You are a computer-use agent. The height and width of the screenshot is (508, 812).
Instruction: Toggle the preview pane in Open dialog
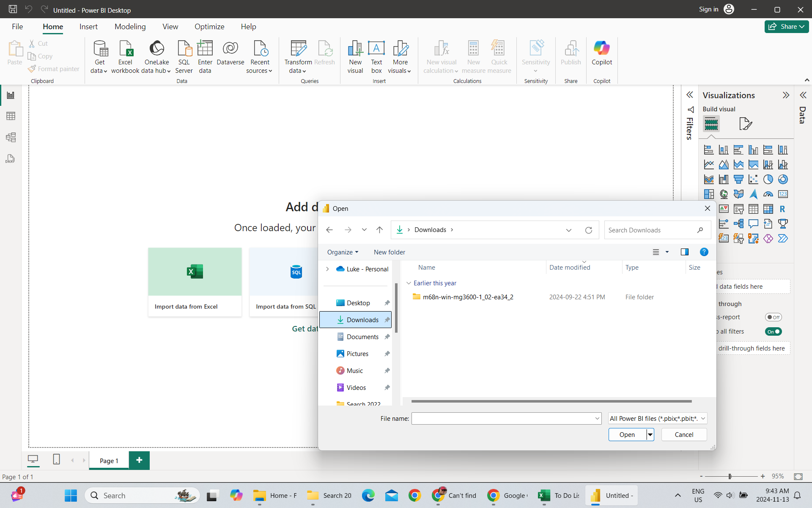(685, 252)
